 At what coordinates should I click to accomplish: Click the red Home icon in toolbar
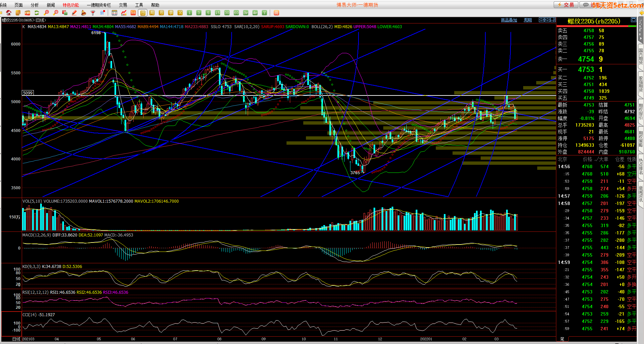[9, 13]
